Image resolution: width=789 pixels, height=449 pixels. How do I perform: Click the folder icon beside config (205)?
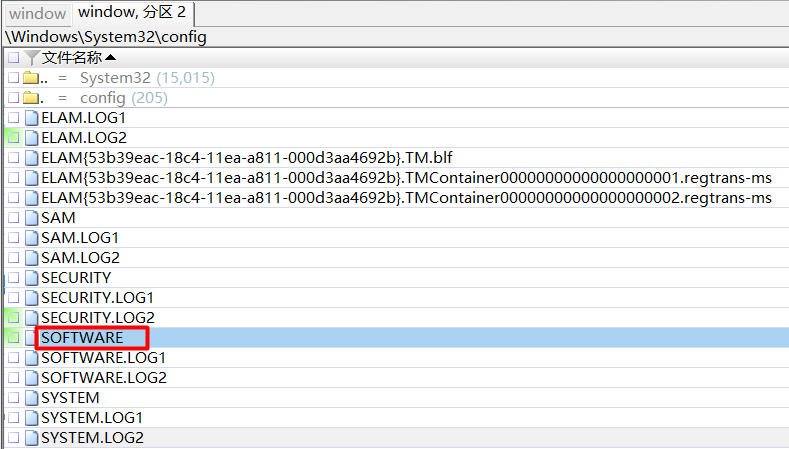pos(30,98)
